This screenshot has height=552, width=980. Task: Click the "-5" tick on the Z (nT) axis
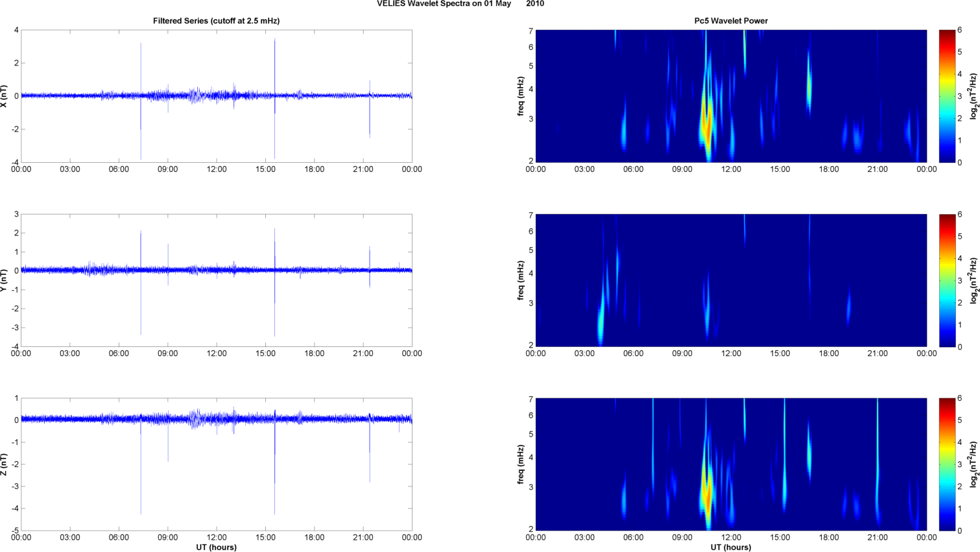pyautogui.click(x=15, y=531)
